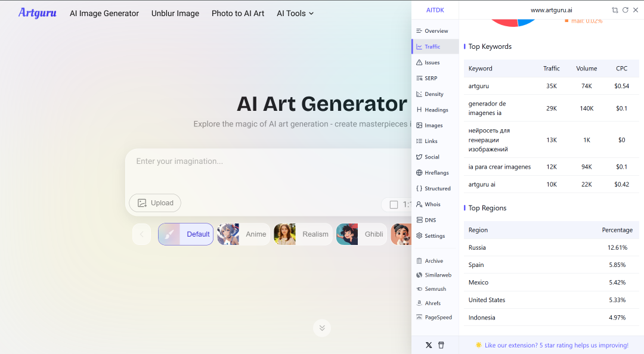Click the 'artguru' keyword row

[551, 86]
